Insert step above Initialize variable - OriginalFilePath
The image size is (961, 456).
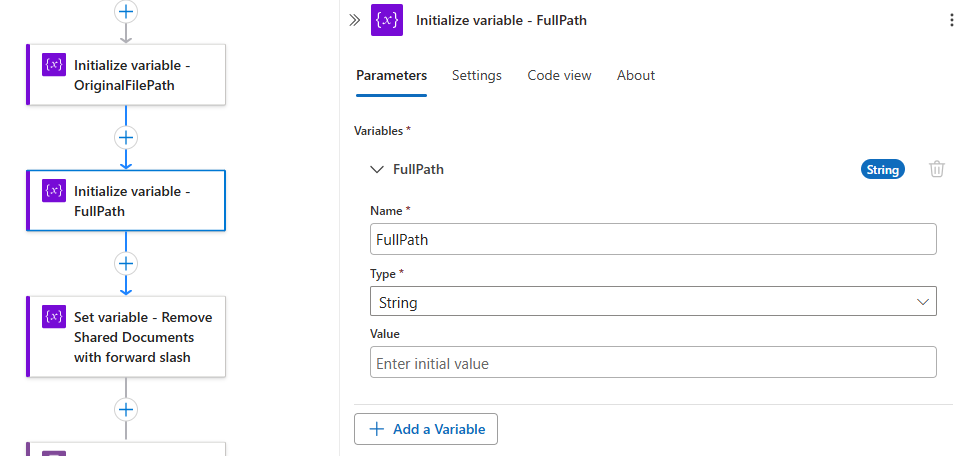(x=126, y=11)
